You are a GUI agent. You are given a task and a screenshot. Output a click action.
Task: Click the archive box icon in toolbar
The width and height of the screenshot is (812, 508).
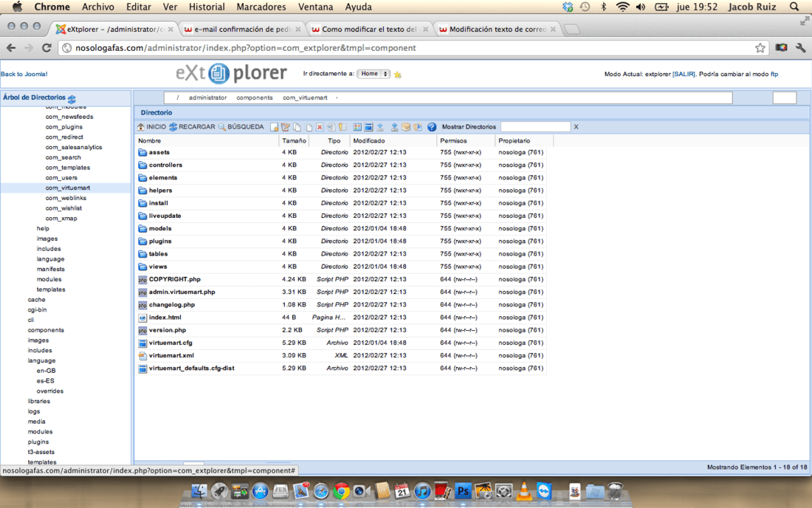coord(406,127)
